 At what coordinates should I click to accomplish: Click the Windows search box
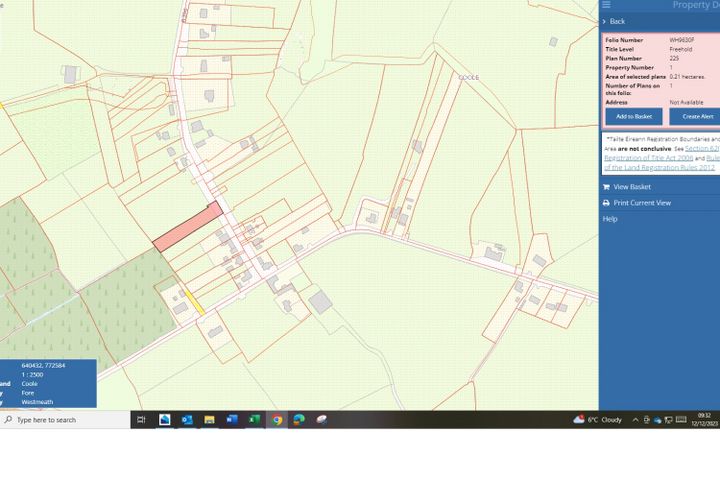(x=65, y=420)
